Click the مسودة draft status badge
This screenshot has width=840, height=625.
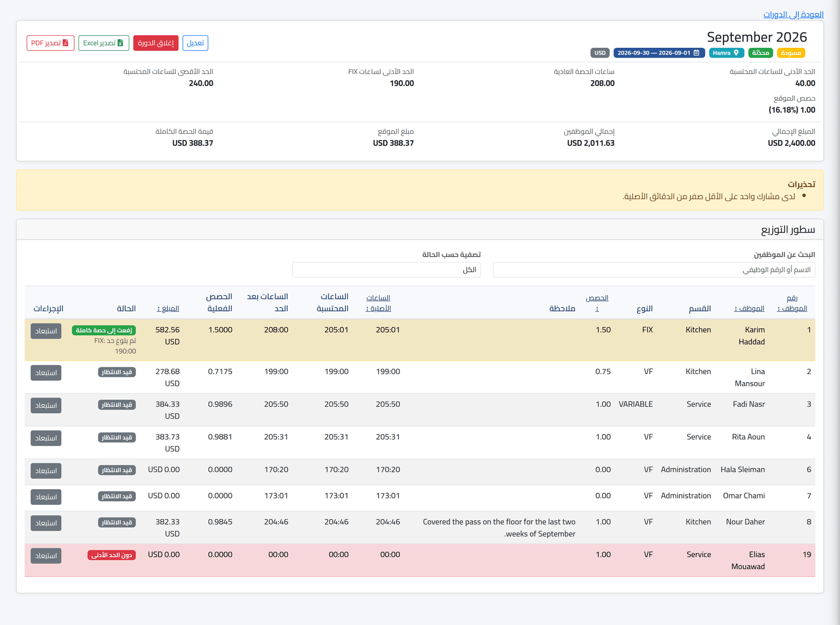click(791, 53)
